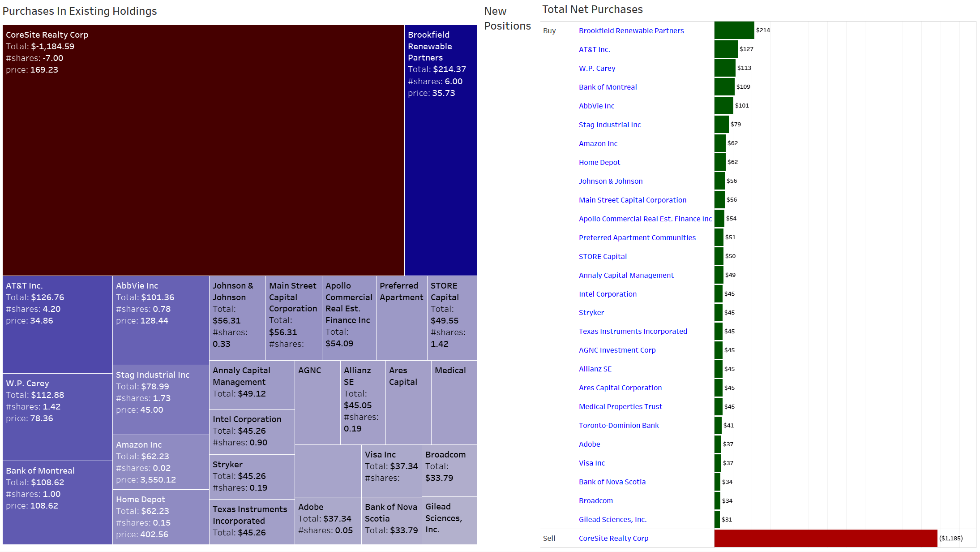Open the Brookfield Renewable Partners link

click(631, 30)
